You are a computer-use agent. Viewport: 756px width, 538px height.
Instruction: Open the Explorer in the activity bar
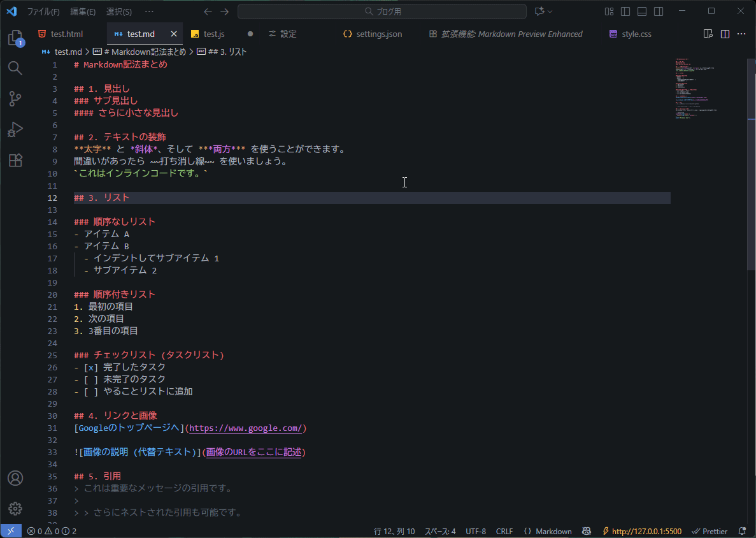(x=15, y=38)
